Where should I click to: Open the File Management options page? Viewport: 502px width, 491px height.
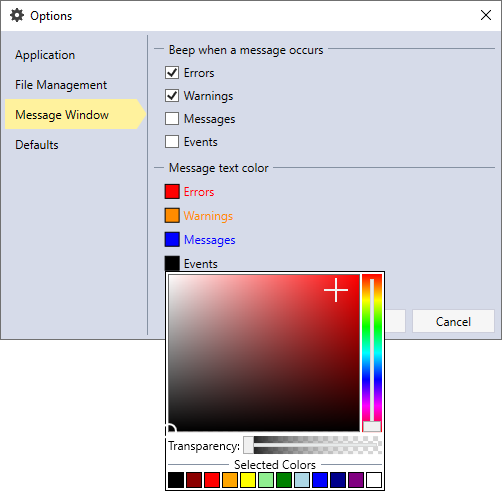click(x=61, y=85)
